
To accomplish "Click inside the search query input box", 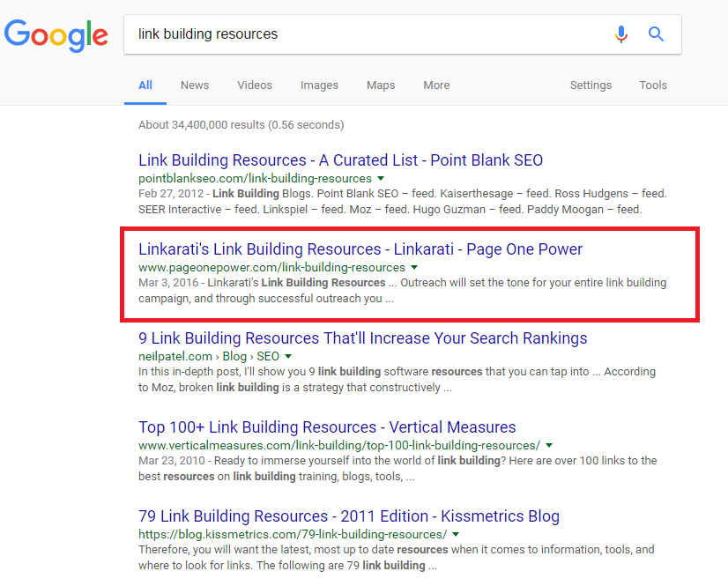I will (x=353, y=33).
